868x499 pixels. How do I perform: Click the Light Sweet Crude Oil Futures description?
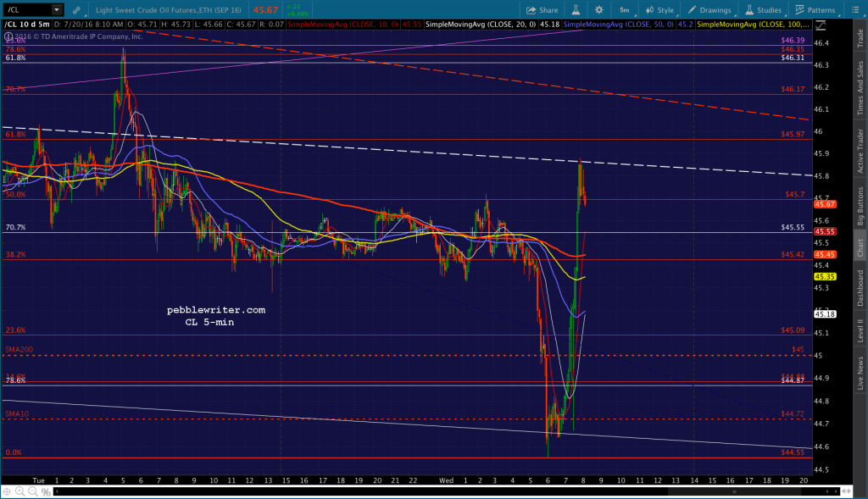click(169, 10)
